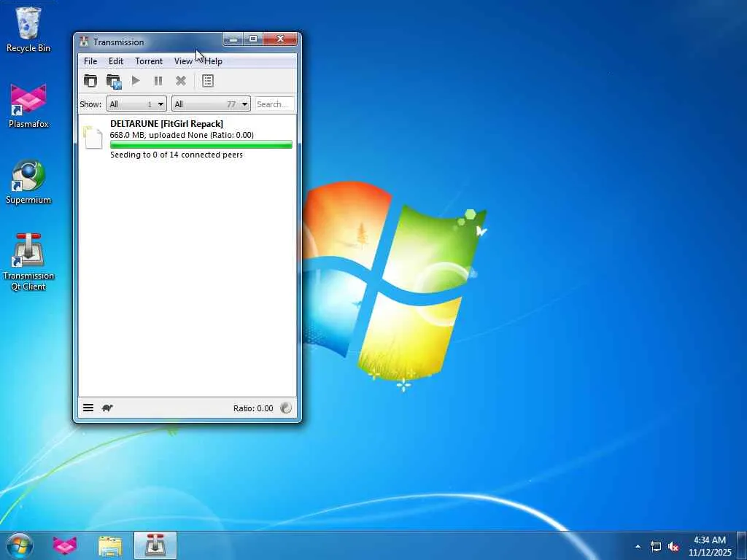Open the Torrent menu

click(x=149, y=61)
